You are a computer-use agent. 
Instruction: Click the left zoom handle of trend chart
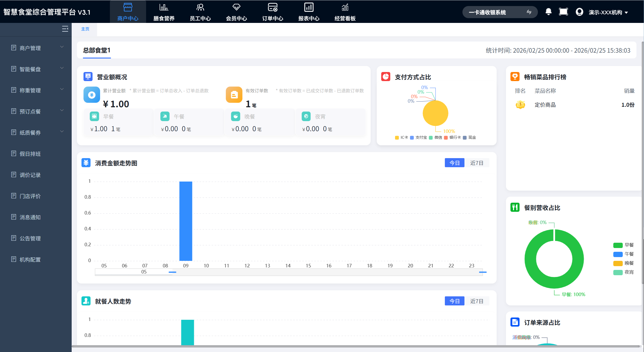(172, 272)
